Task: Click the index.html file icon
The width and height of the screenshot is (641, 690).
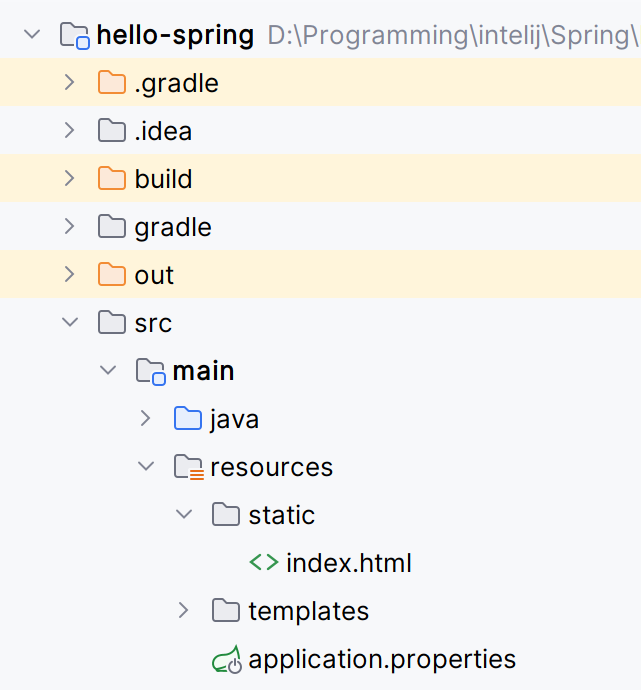Action: click(264, 563)
